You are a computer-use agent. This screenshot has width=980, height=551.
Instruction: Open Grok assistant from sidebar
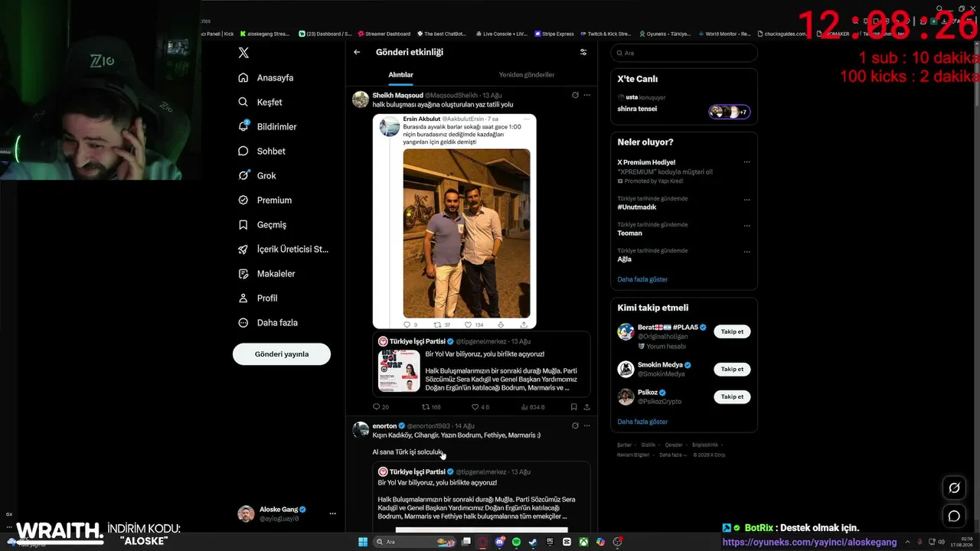pos(257,175)
